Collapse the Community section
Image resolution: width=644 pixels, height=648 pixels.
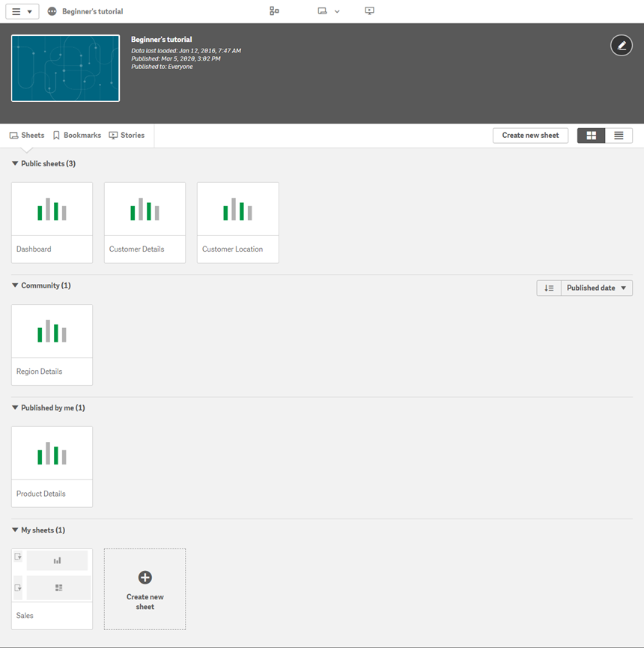click(x=15, y=285)
